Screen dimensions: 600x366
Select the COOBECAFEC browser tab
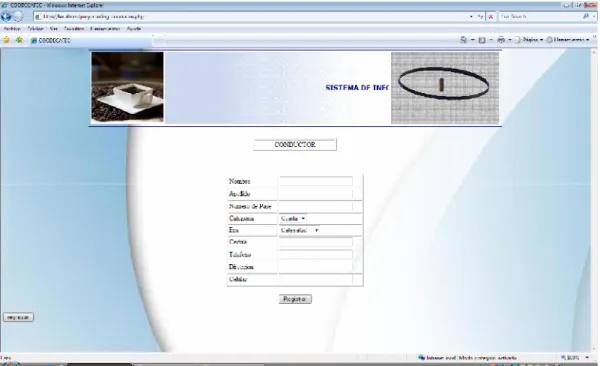(x=51, y=40)
